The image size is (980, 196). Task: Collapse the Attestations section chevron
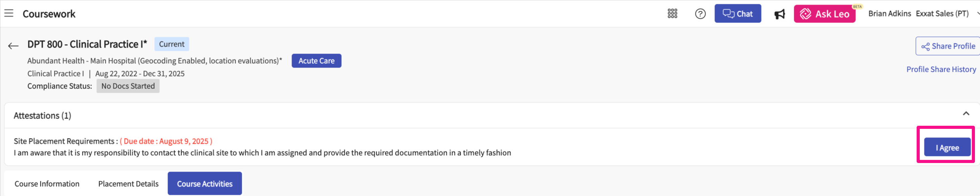tap(966, 114)
